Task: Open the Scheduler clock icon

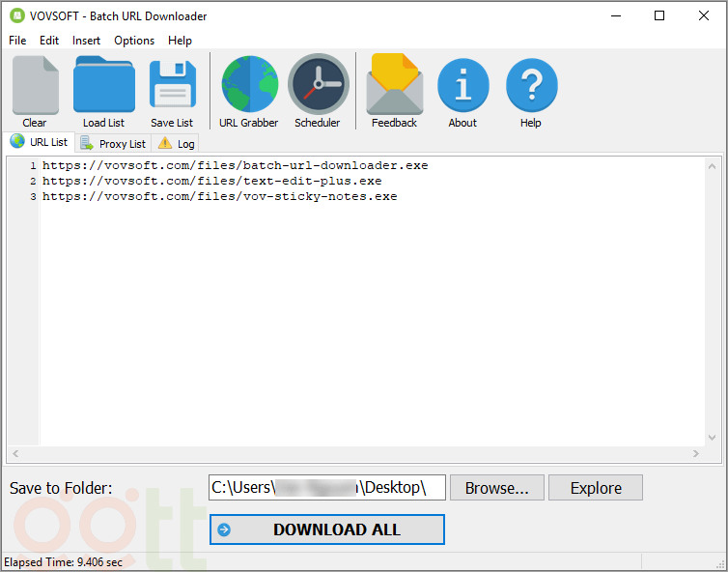Action: pos(318,87)
